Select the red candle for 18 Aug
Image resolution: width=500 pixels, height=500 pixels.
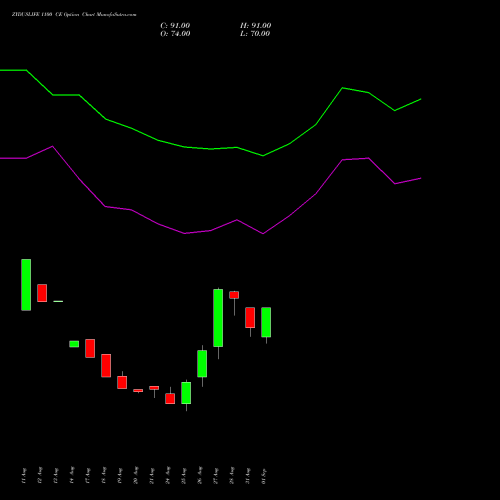(106, 366)
